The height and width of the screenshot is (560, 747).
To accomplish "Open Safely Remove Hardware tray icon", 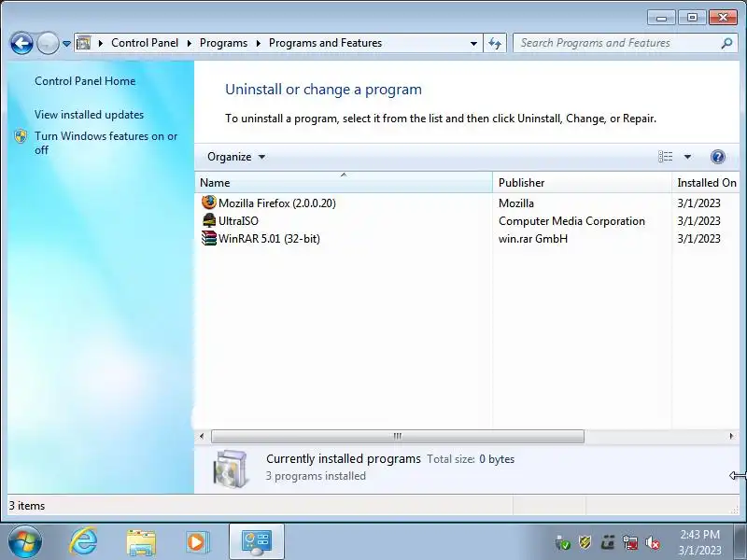I will coord(563,542).
